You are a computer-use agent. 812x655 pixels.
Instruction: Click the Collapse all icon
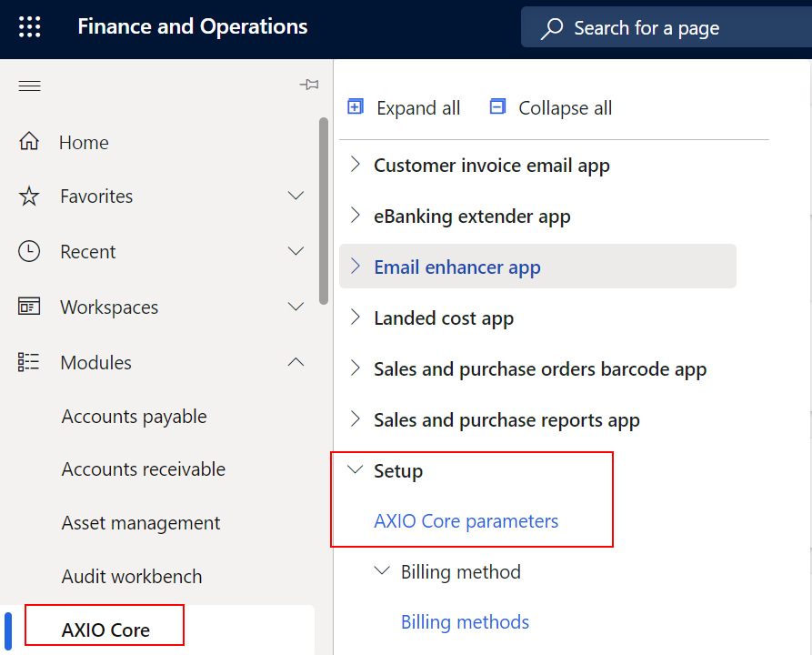[497, 106]
